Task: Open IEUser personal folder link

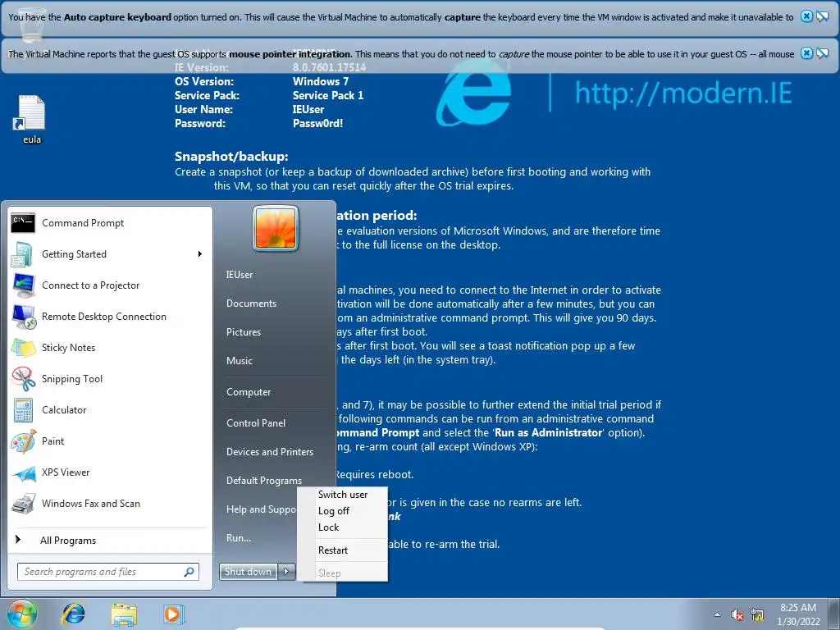Action: [240, 274]
